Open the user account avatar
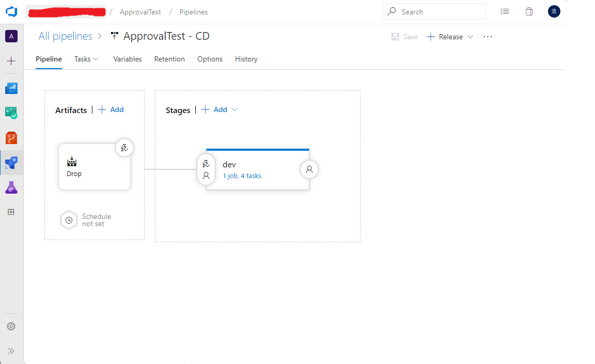Image resolution: width=595 pixels, height=364 pixels. (554, 11)
